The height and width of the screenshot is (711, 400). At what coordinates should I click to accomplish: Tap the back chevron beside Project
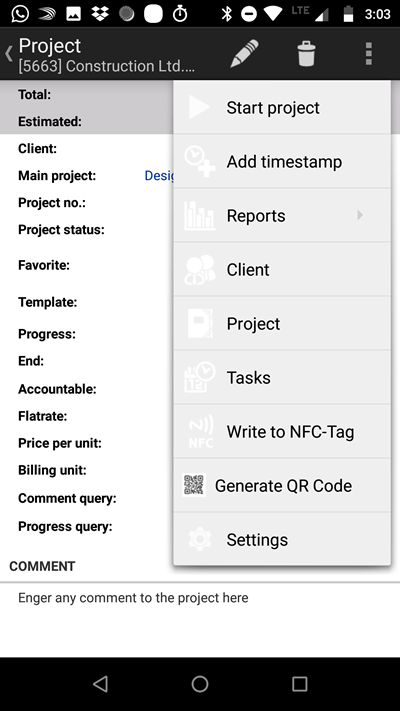9,54
